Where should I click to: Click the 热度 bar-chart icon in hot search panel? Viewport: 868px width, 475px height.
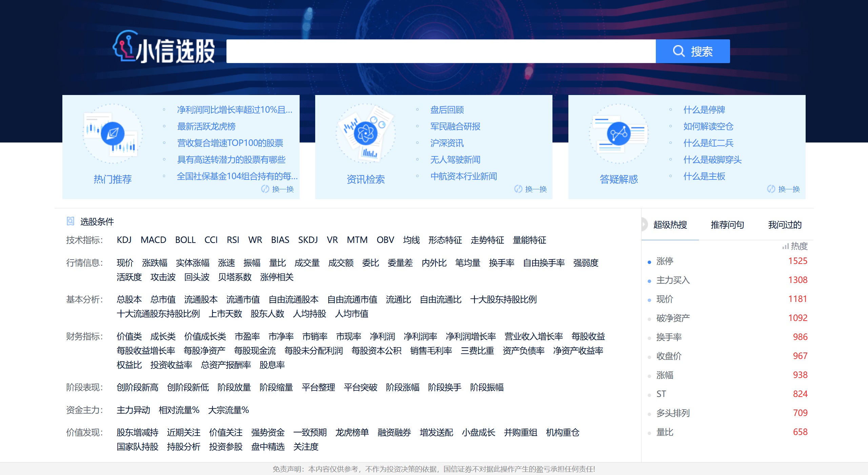pos(786,246)
